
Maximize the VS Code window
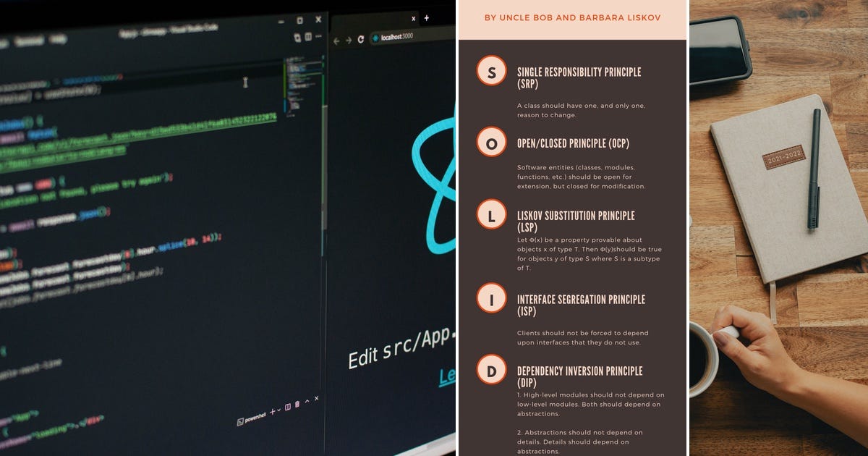tap(300, 20)
